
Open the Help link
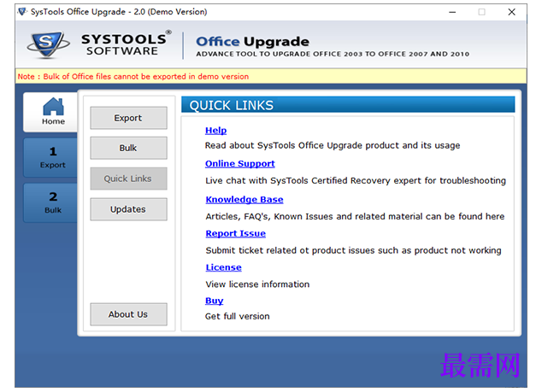click(x=215, y=131)
